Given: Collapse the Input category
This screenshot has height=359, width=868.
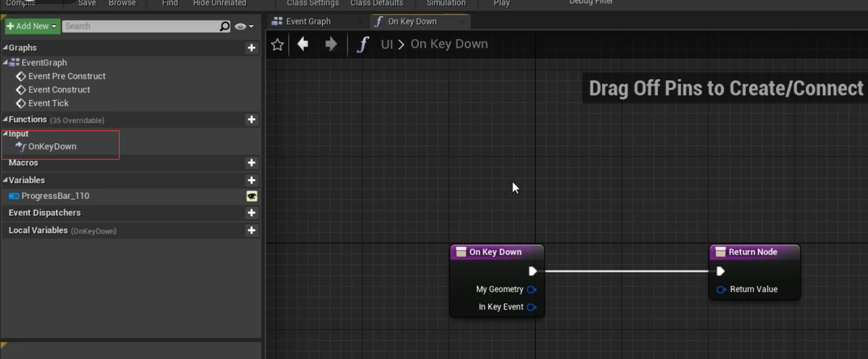Looking at the screenshot, I should [5, 134].
